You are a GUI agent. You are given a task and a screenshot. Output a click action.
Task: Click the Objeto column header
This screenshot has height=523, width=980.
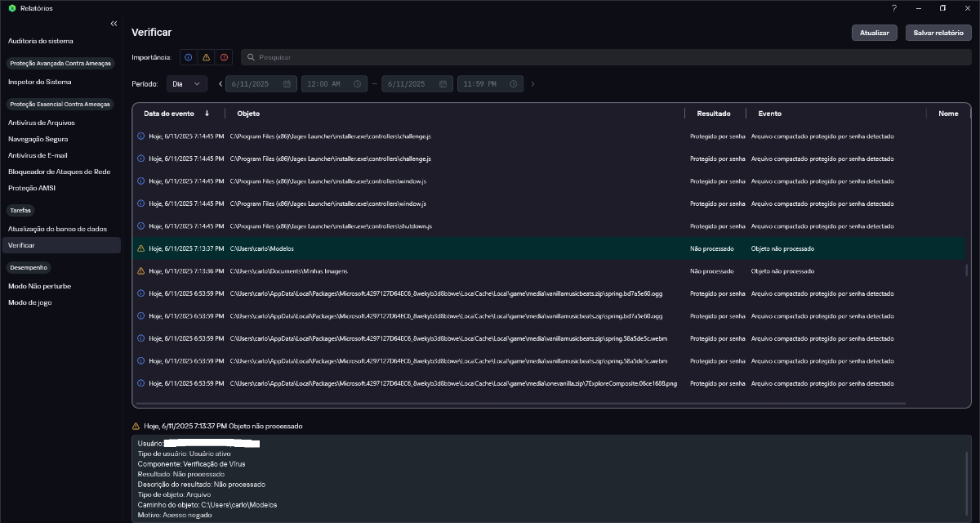click(x=248, y=114)
